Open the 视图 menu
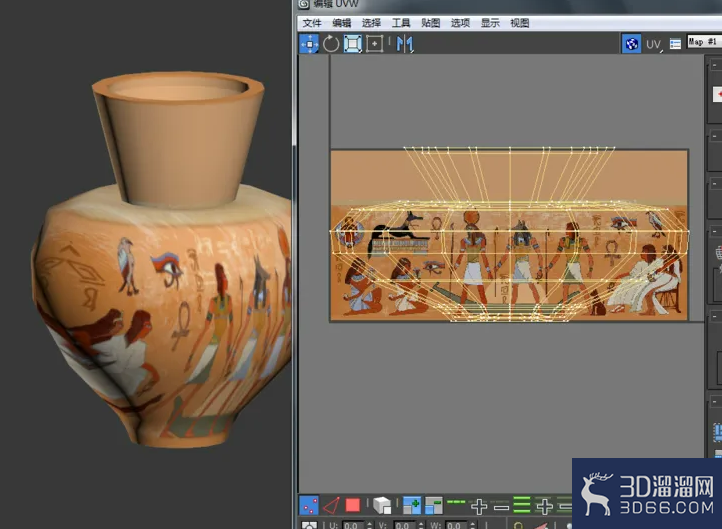 click(519, 23)
